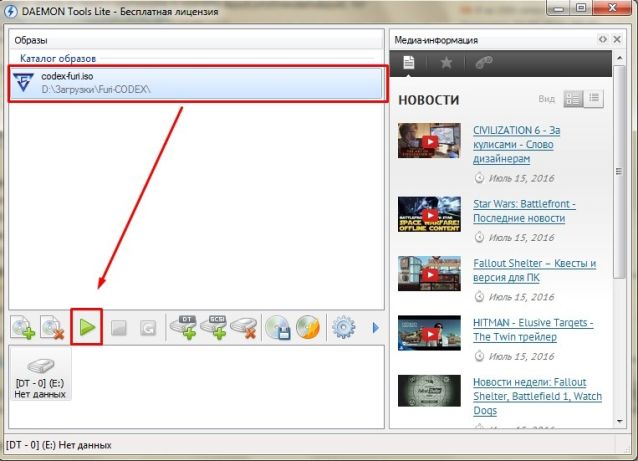Close the Media-information panel
The image size is (638, 461).
click(617, 39)
